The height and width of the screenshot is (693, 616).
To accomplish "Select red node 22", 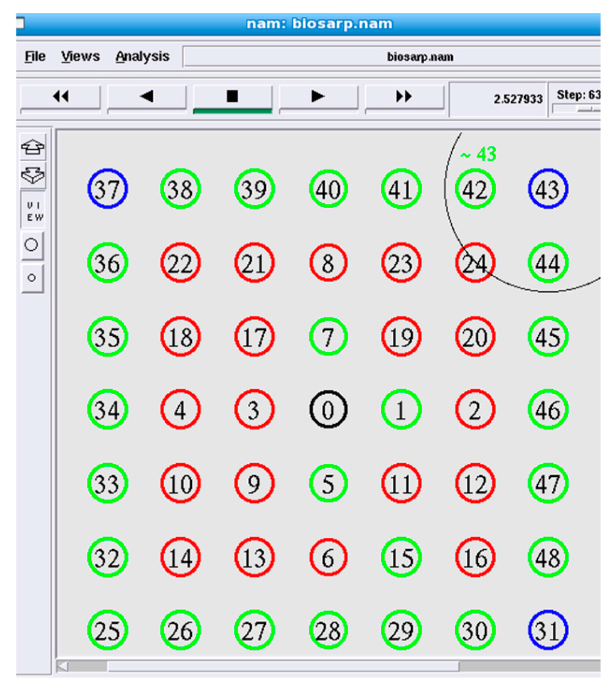I will 180,263.
